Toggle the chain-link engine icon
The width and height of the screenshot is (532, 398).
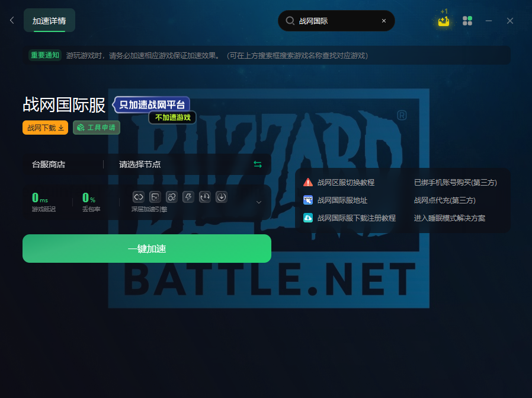coord(139,196)
